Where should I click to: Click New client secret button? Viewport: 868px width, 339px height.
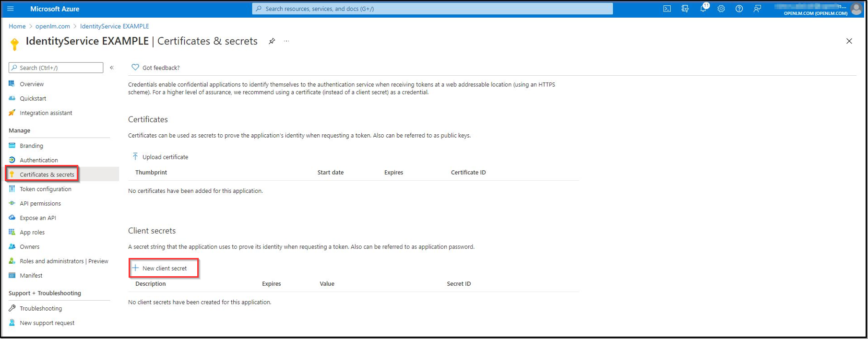click(x=164, y=268)
